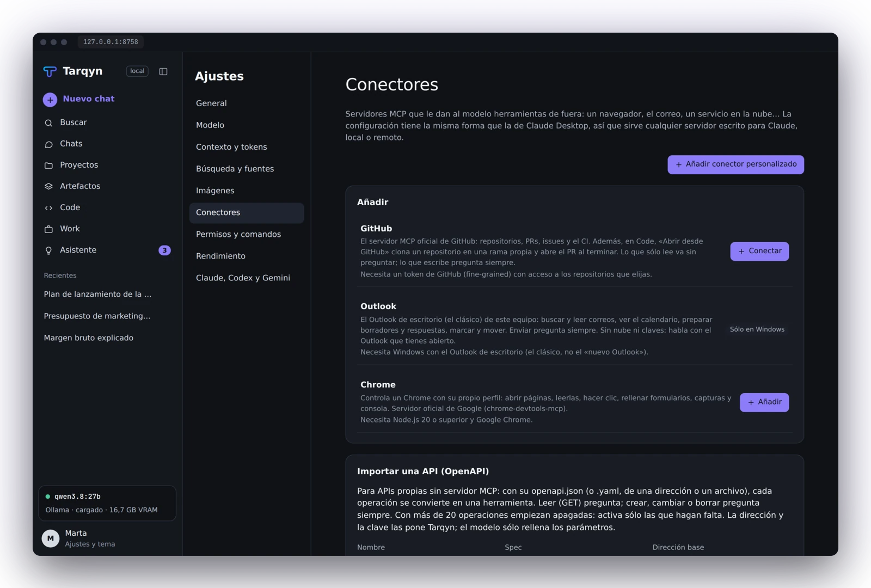Click the 127.0.0.1:8758 address bar
Viewport: 871px width, 588px height.
coord(111,42)
